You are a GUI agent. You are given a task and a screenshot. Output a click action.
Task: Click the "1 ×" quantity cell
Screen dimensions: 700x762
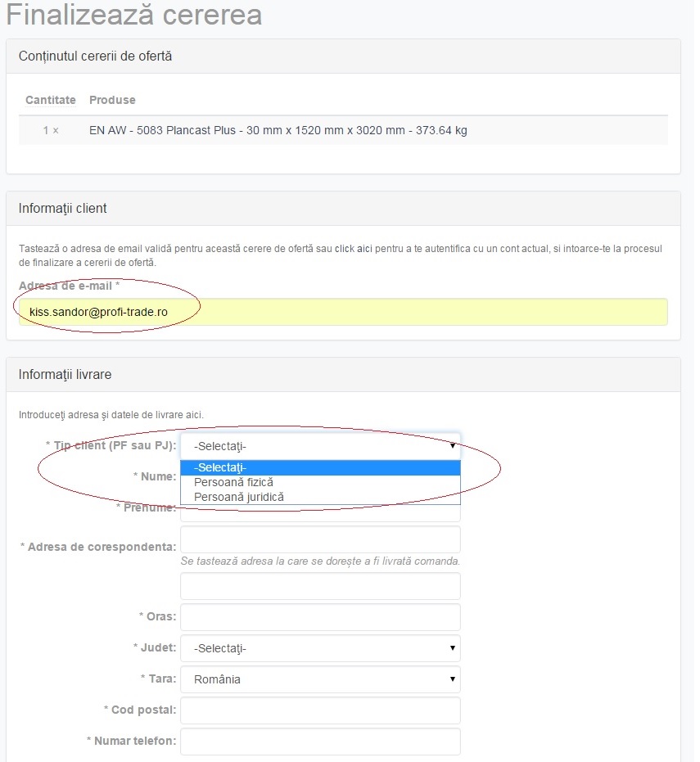[x=51, y=130]
